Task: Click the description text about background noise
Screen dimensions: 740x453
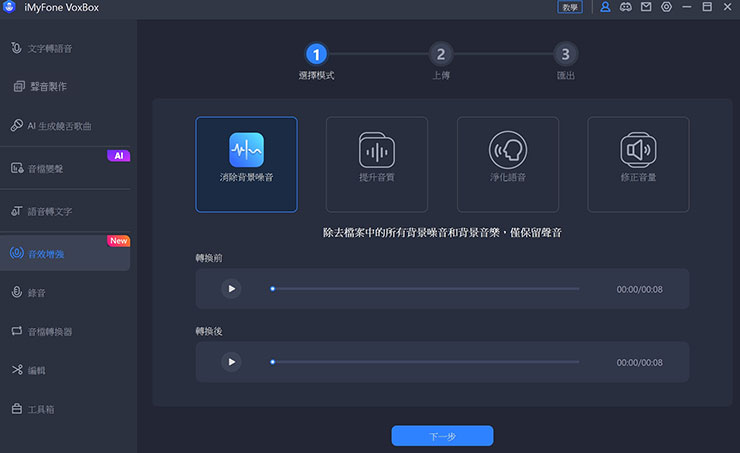Action: click(442, 233)
